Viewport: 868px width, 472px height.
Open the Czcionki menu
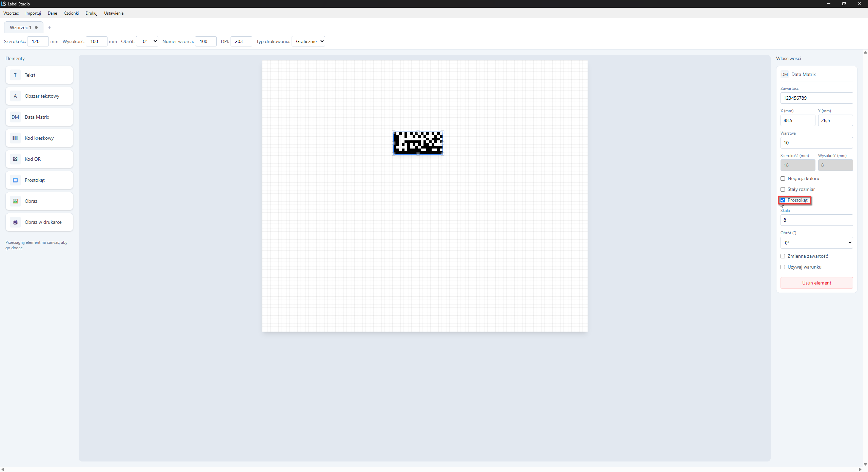71,13
